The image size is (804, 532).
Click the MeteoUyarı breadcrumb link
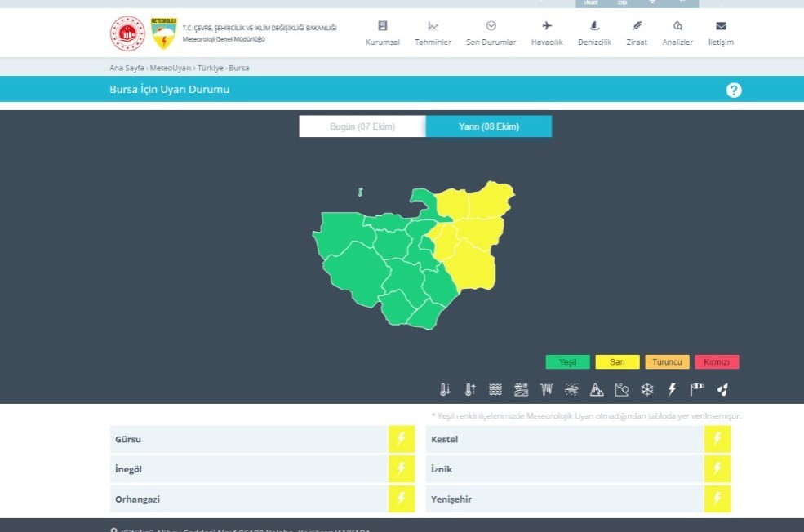click(x=171, y=68)
